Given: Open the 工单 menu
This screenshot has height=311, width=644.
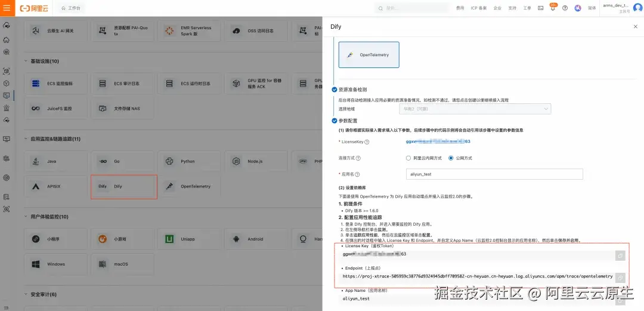Looking at the screenshot, I should 527,8.
